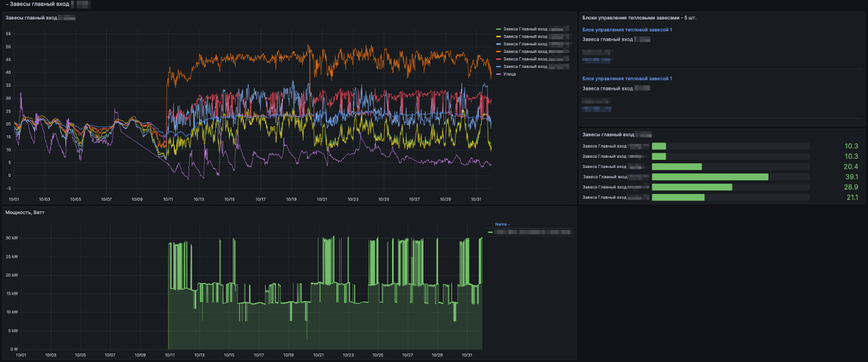Image resolution: width=868 pixels, height=362 pixels.
Task: Toggle the Улица series in the legend
Action: 509,74
